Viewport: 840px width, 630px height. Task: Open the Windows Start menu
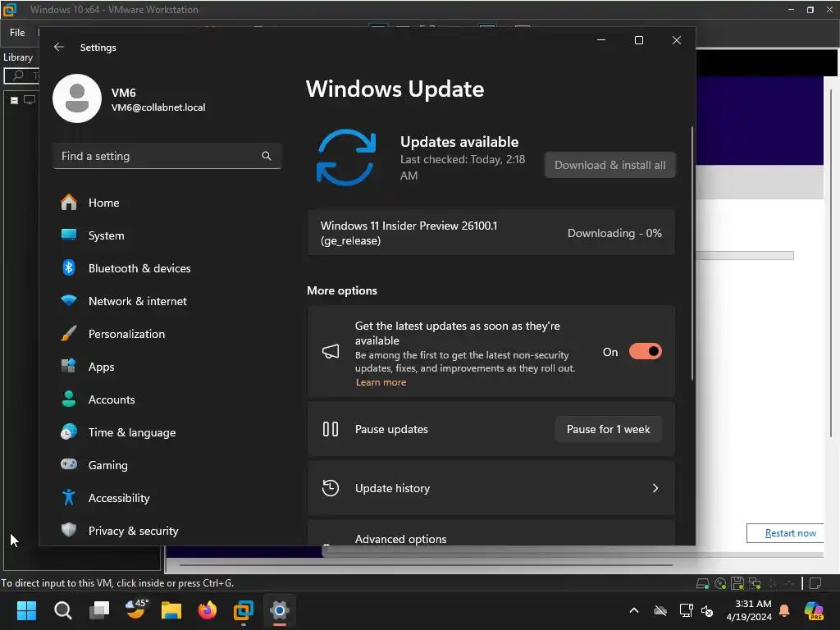26,610
